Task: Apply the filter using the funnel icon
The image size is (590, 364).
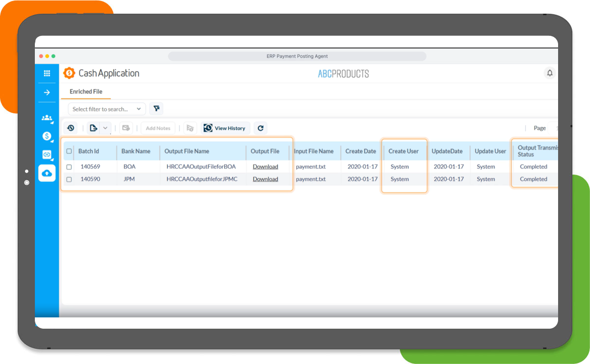Action: [156, 108]
